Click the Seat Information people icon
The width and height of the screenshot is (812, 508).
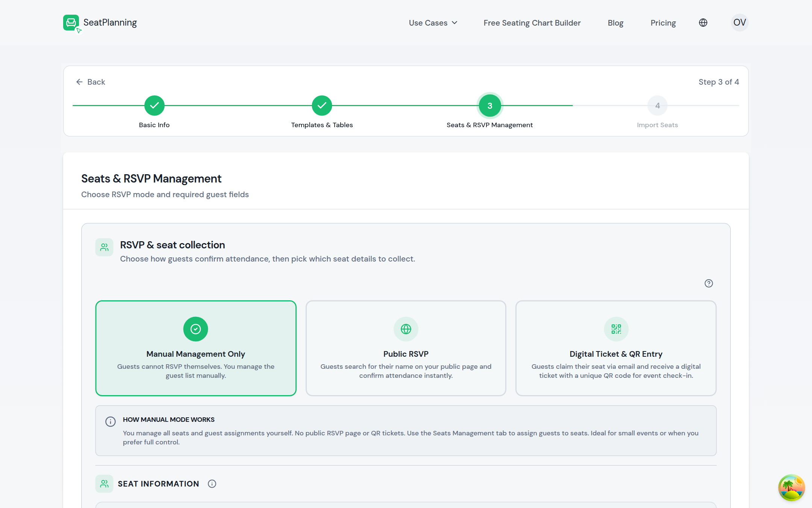(x=104, y=484)
